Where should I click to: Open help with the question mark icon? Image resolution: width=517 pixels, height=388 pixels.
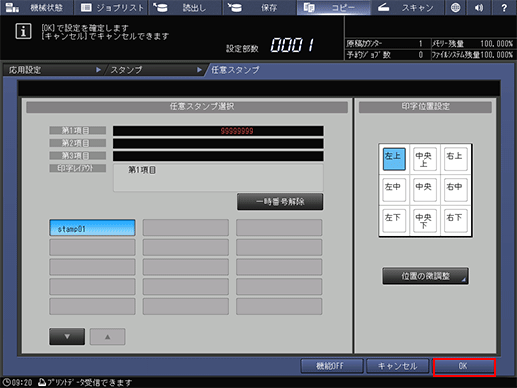(504, 7)
